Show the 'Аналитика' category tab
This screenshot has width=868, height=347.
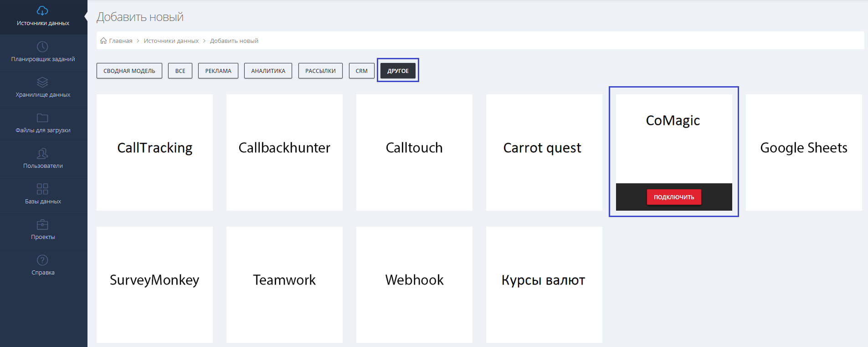(x=268, y=71)
